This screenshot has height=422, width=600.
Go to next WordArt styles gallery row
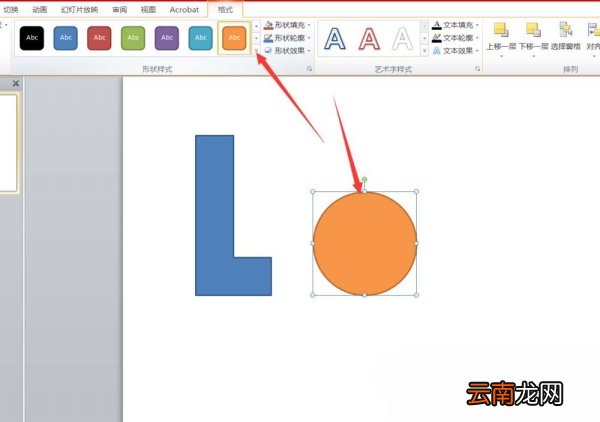424,38
